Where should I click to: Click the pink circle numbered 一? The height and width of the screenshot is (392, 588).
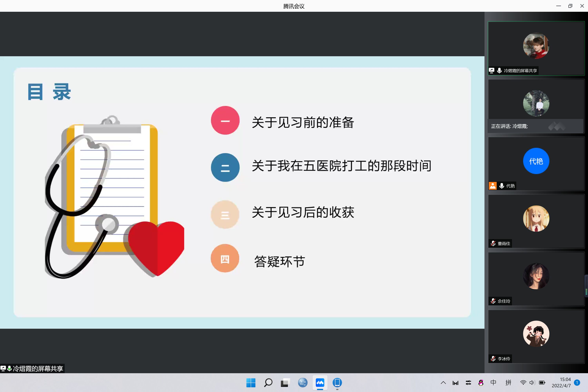coord(225,121)
